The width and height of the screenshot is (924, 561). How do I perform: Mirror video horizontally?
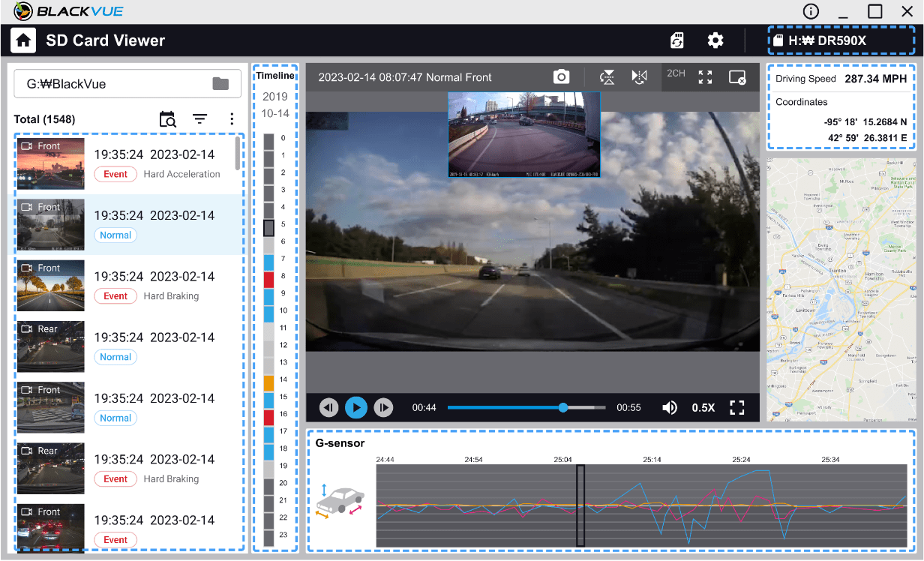click(639, 77)
